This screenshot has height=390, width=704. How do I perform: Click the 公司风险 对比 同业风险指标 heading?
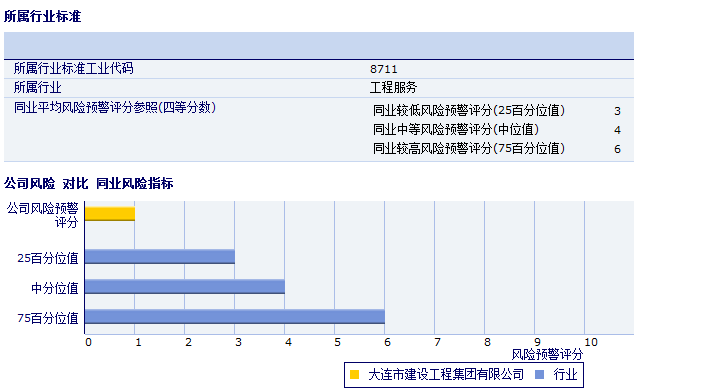(x=89, y=184)
